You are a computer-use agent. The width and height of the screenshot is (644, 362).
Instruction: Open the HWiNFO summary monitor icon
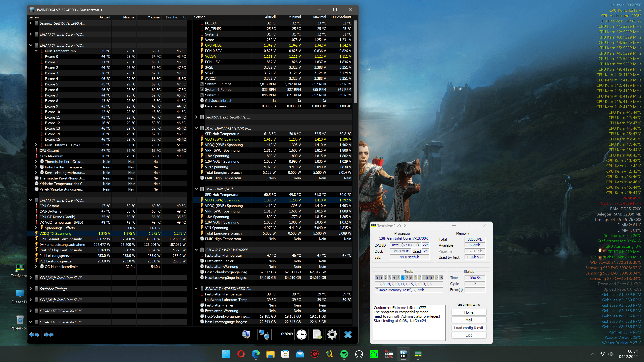pos(247,334)
